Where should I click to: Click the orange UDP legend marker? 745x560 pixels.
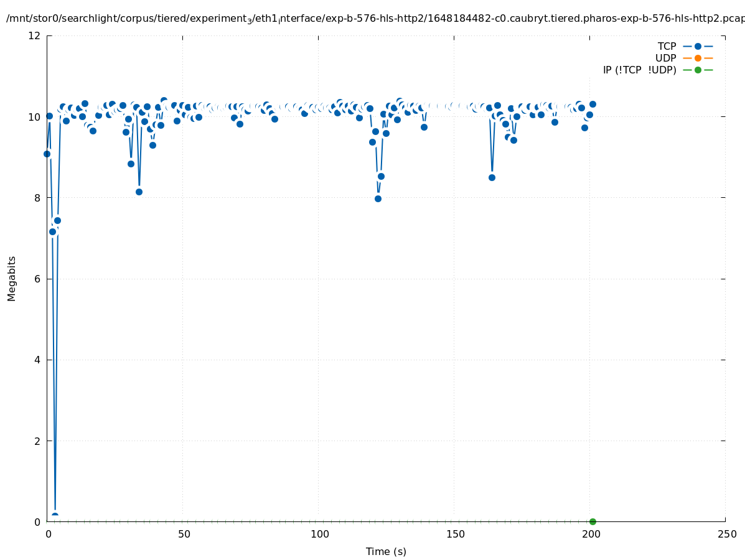pyautogui.click(x=698, y=58)
